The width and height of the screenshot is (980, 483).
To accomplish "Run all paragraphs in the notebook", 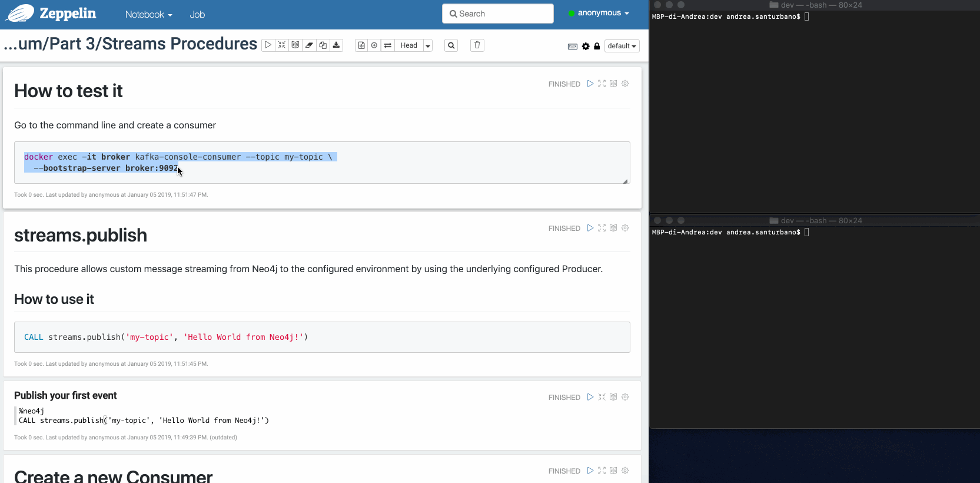I will pyautogui.click(x=268, y=45).
